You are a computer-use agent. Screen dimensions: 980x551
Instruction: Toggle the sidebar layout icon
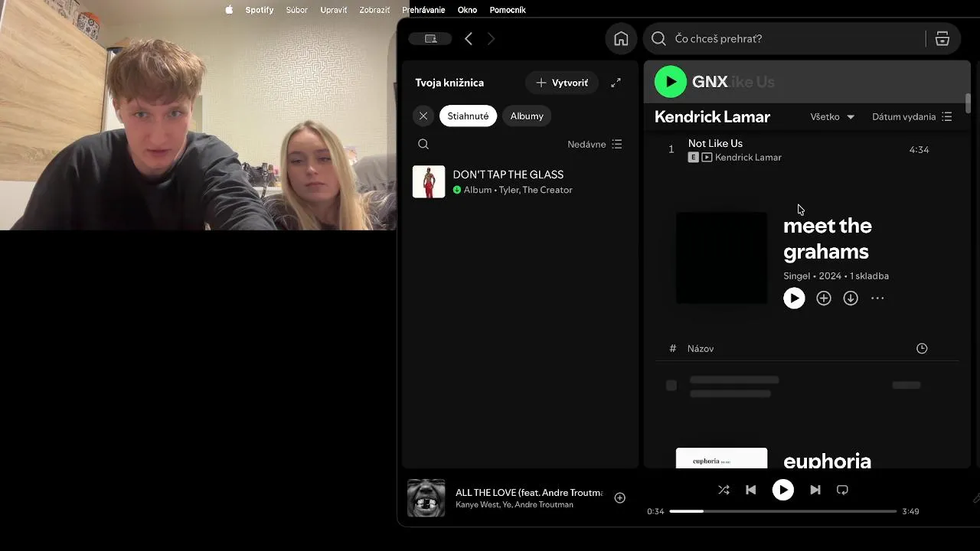[x=431, y=38]
